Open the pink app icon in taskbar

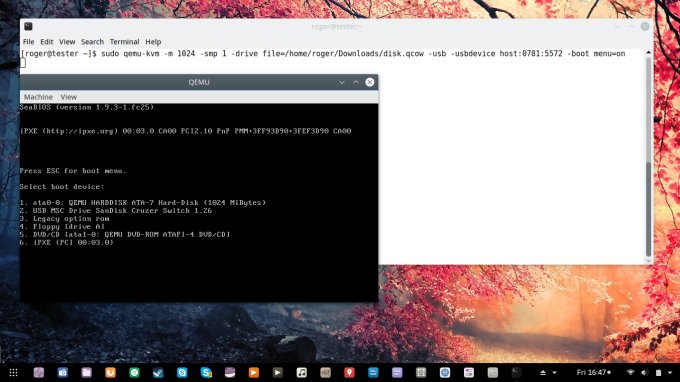tap(469, 372)
